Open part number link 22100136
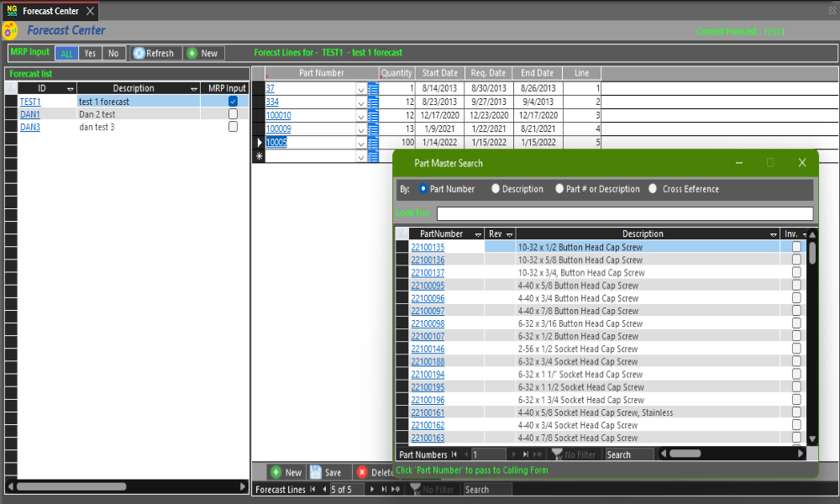The width and height of the screenshot is (840, 504). point(428,260)
